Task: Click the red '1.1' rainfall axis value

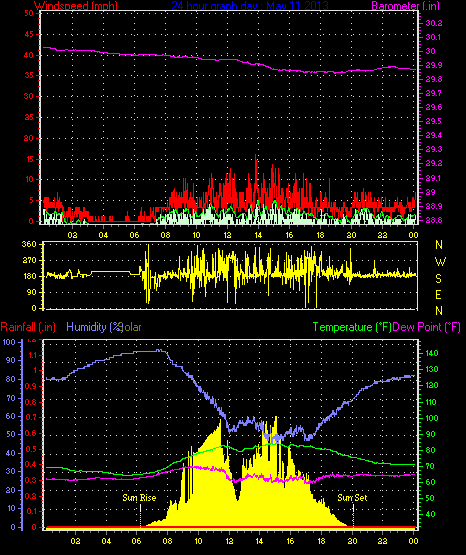Action: click(33, 355)
